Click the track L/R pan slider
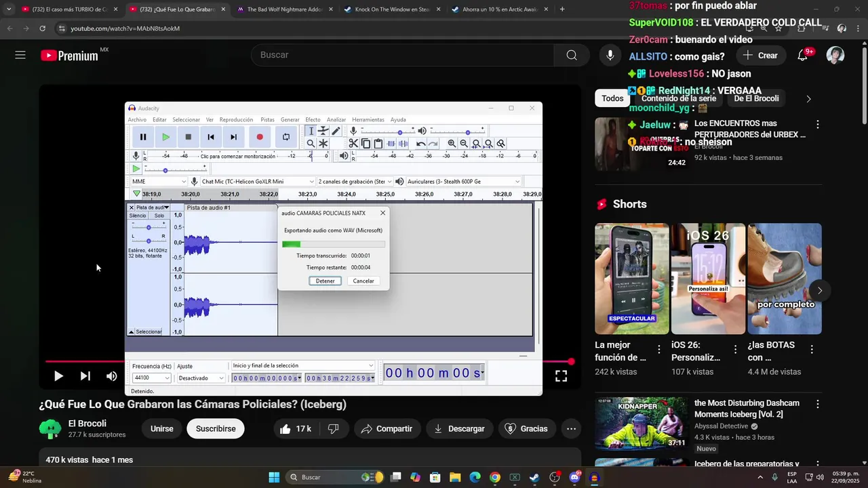 point(149,240)
